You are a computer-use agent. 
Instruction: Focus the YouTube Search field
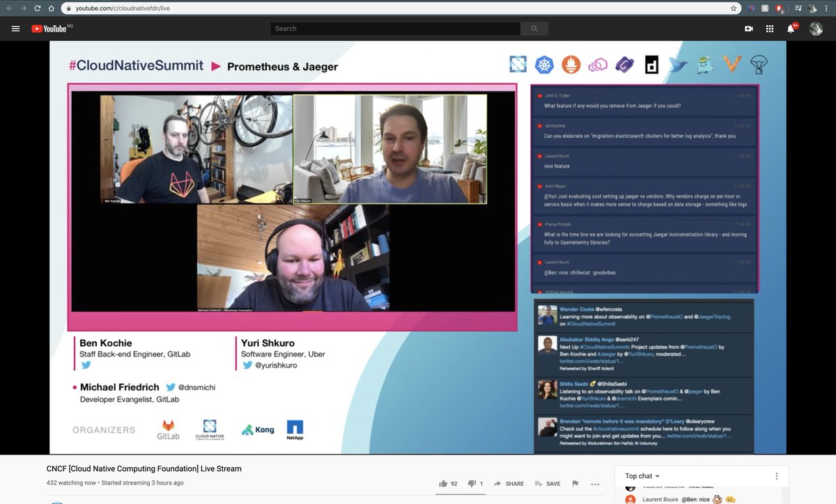pos(395,29)
